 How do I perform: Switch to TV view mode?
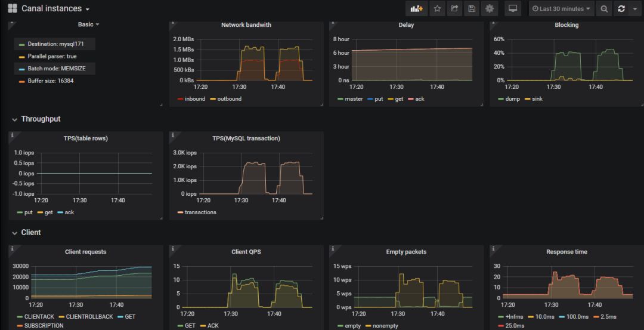[513, 8]
